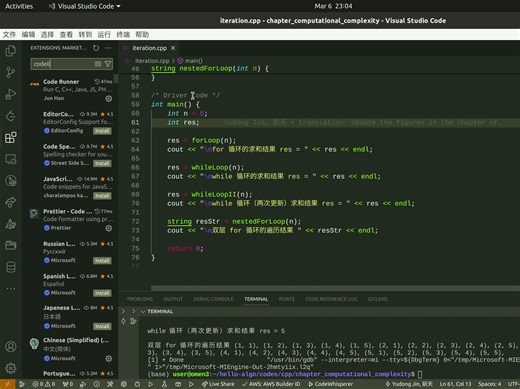Open the 终端 menu
The image size is (520, 389).
coord(123,34)
